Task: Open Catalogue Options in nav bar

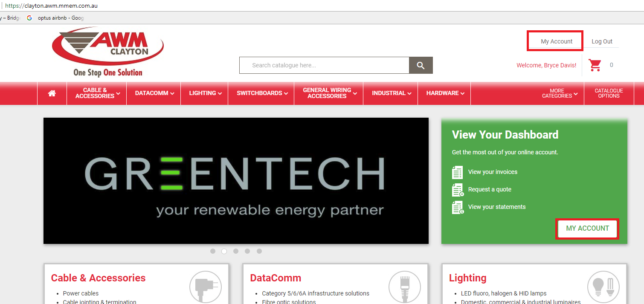Action: (x=609, y=93)
